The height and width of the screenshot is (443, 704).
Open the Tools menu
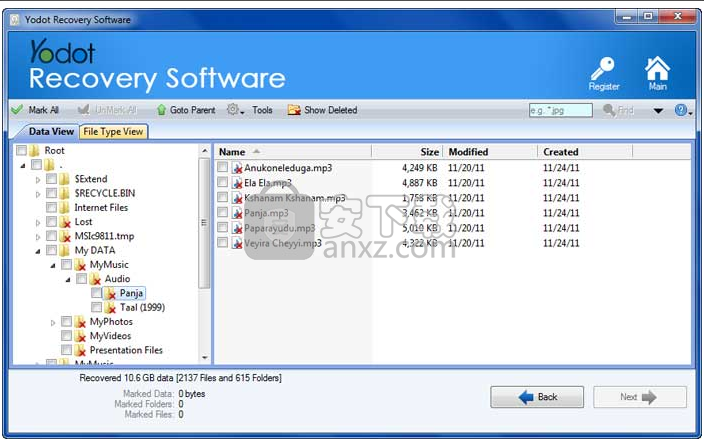tap(262, 110)
